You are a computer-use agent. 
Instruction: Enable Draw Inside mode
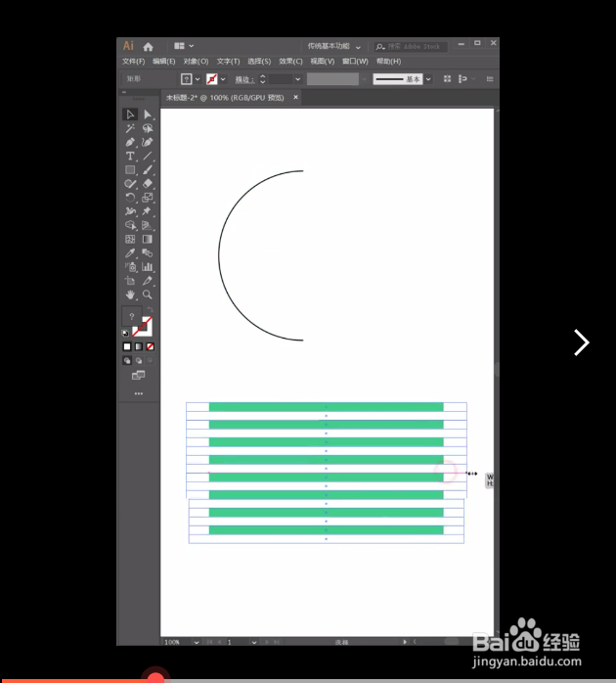click(150, 361)
